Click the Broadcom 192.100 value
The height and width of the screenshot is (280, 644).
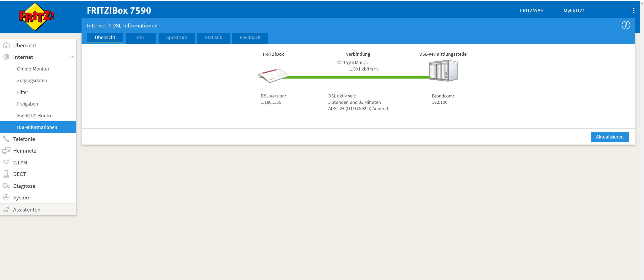[440, 102]
